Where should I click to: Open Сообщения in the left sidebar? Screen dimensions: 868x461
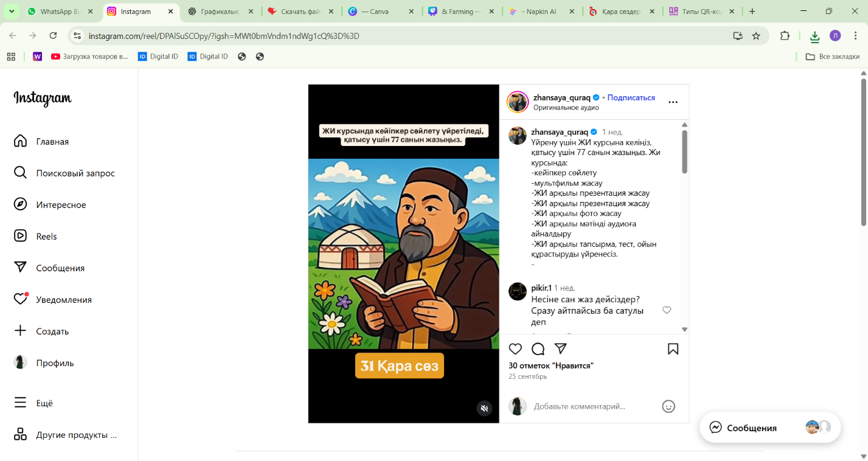tap(49, 268)
